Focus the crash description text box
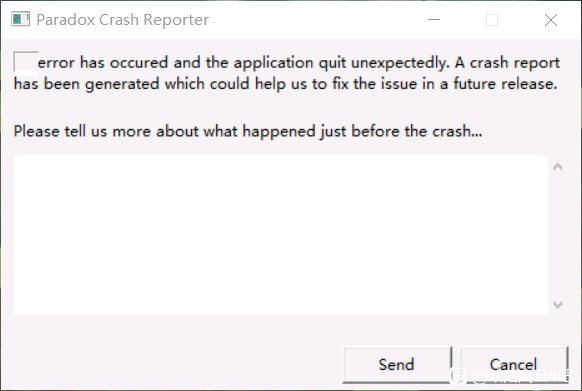The height and width of the screenshot is (391, 582). point(281,235)
